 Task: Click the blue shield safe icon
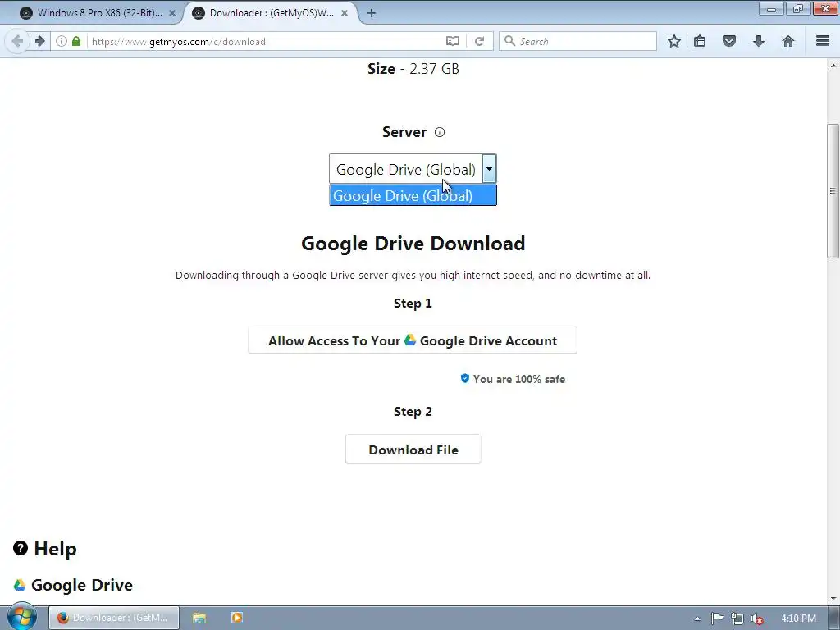point(465,379)
